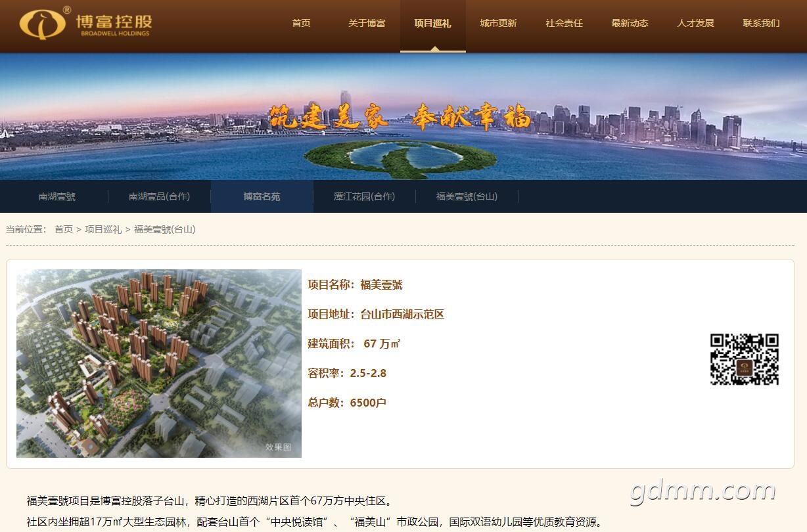The width and height of the screenshot is (807, 532).
Task: Switch to the 南湖壹品(合作) tab
Action: click(159, 196)
